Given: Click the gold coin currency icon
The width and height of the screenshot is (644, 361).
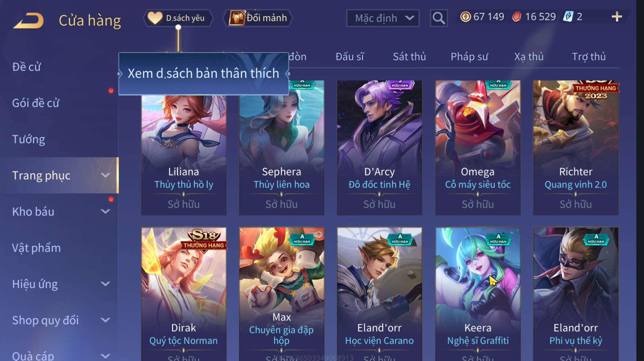Looking at the screenshot, I should point(465,17).
